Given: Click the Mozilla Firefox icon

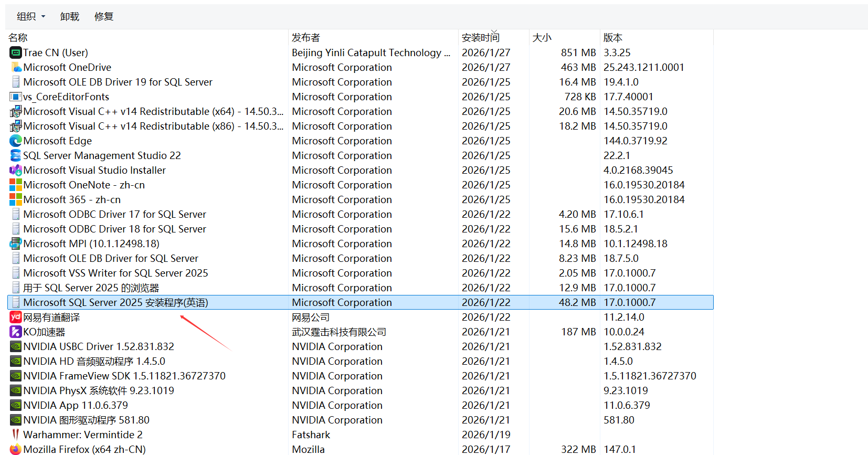Looking at the screenshot, I should pos(16,449).
